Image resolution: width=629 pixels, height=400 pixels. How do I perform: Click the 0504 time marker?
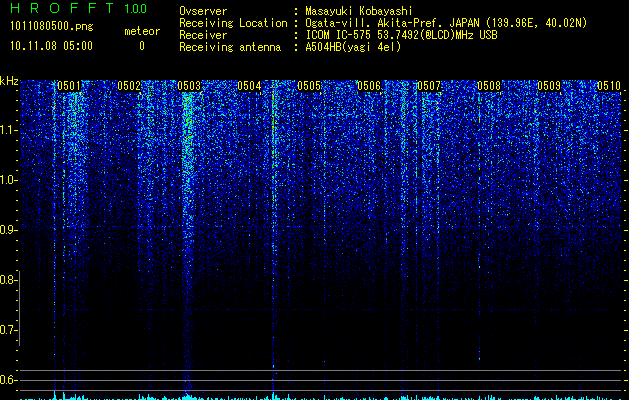click(249, 86)
